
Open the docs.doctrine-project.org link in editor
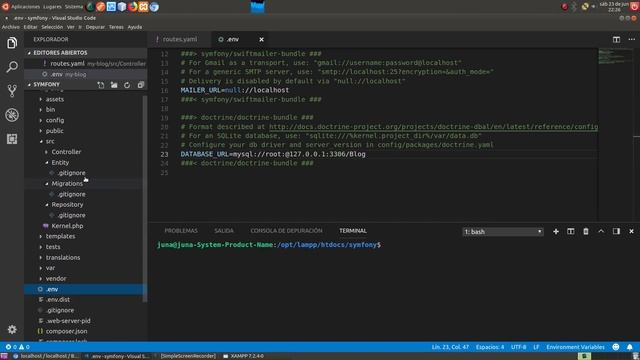(433, 127)
